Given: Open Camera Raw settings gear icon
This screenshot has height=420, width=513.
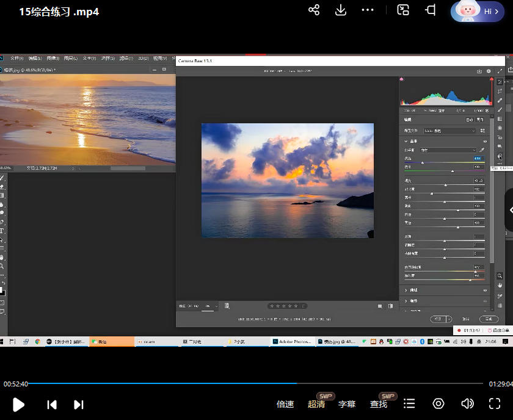Looking at the screenshot, I should (x=488, y=71).
